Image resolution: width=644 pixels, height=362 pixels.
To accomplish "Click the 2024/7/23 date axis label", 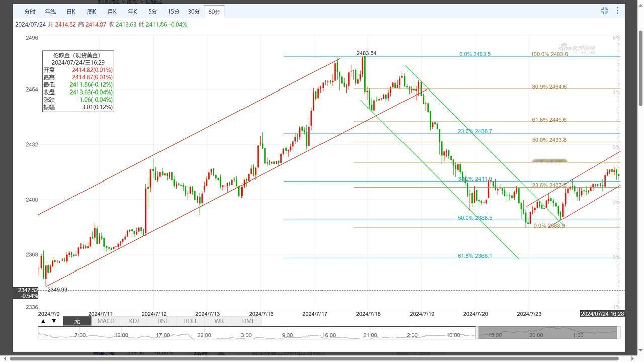I will [529, 314].
